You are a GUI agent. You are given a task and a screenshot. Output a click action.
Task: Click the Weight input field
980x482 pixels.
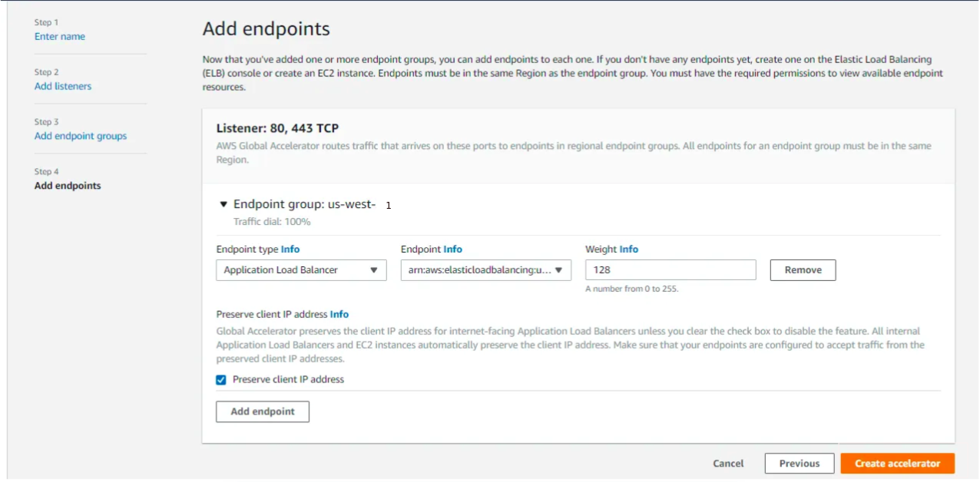(x=670, y=270)
